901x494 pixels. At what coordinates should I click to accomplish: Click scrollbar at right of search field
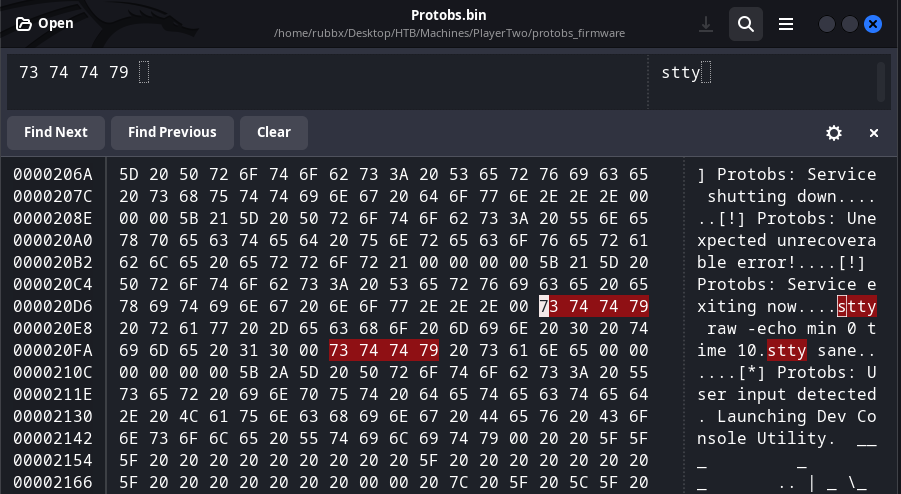[x=881, y=80]
